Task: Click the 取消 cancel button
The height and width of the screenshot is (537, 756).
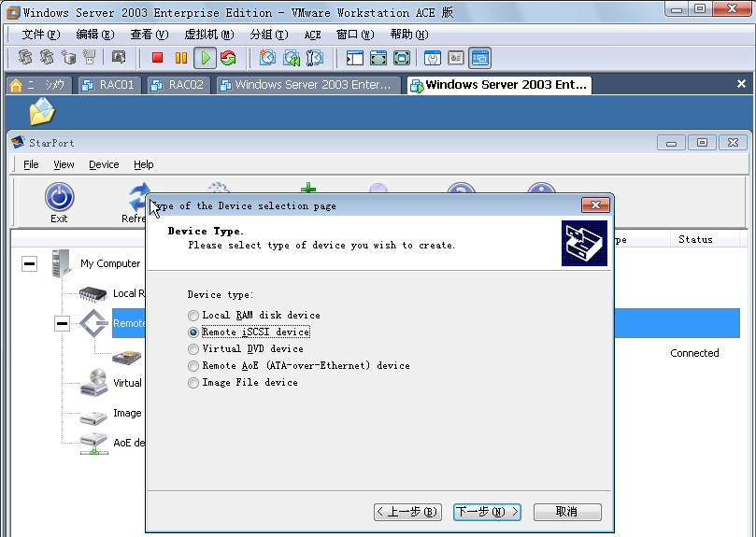Action: click(x=567, y=512)
